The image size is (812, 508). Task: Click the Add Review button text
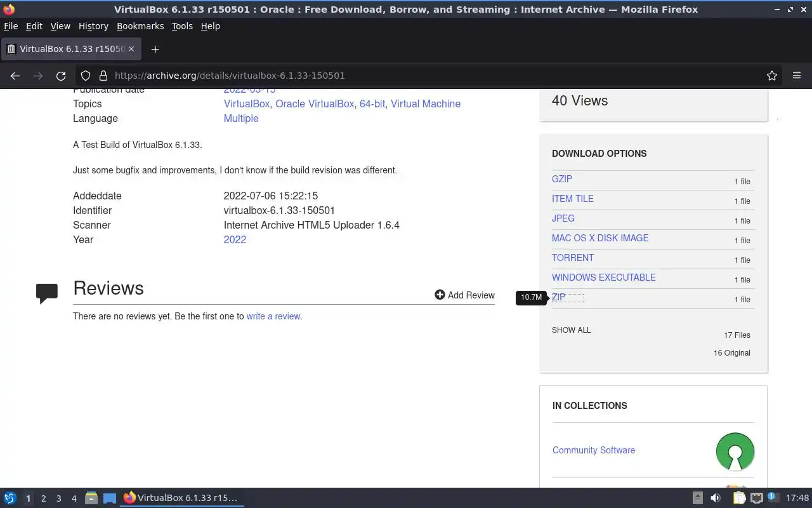[471, 295]
